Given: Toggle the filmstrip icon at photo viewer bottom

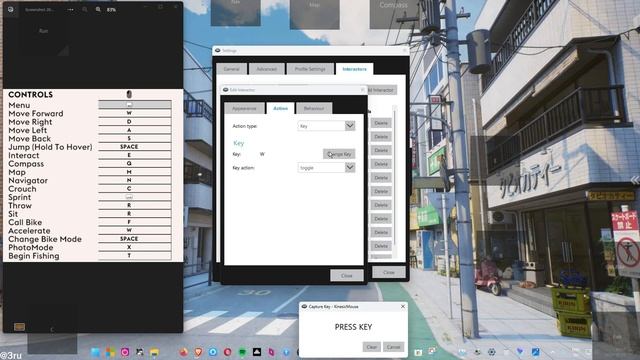Looking at the screenshot, I should tap(19, 327).
